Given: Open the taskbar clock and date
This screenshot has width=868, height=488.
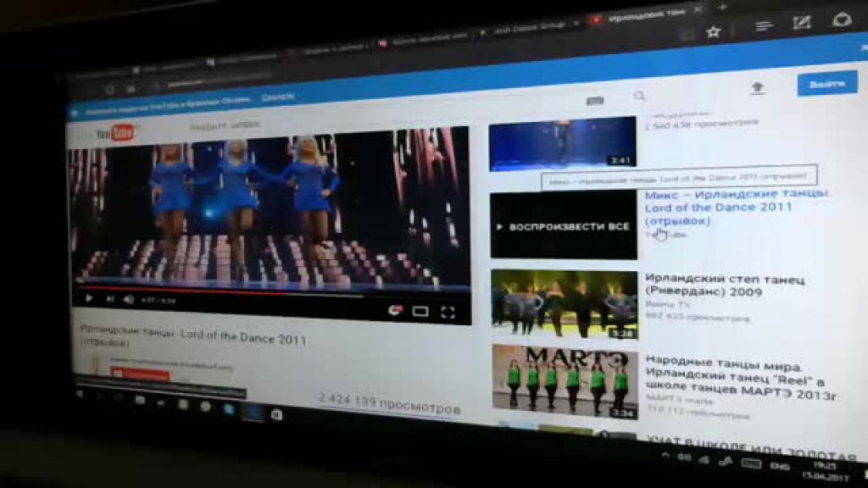Looking at the screenshot, I should tap(825, 470).
